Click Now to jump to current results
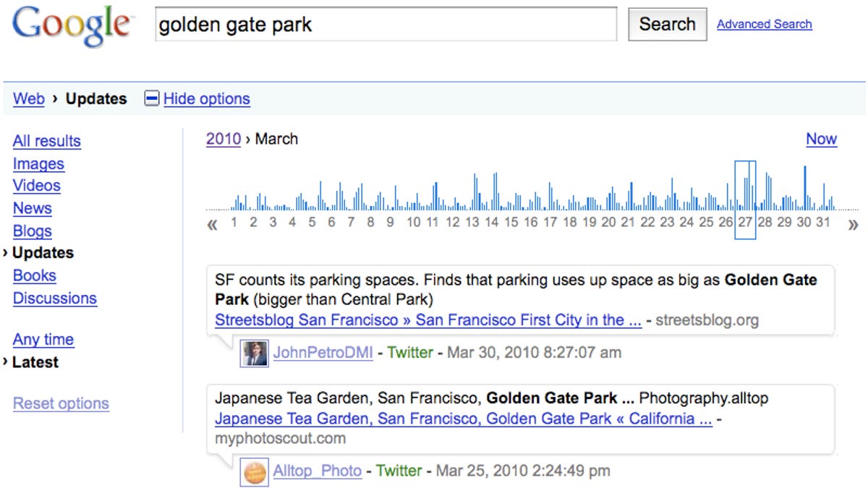 tap(822, 138)
